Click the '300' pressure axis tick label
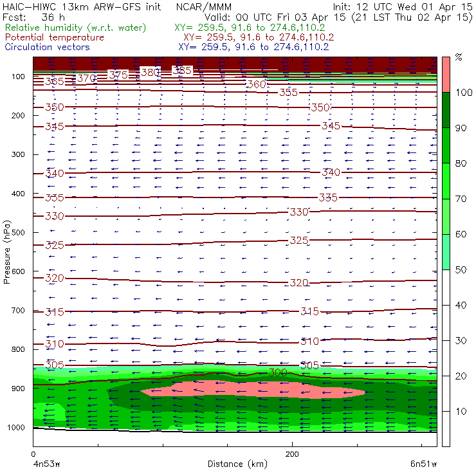The height and width of the screenshot is (476, 476). pos(18,154)
